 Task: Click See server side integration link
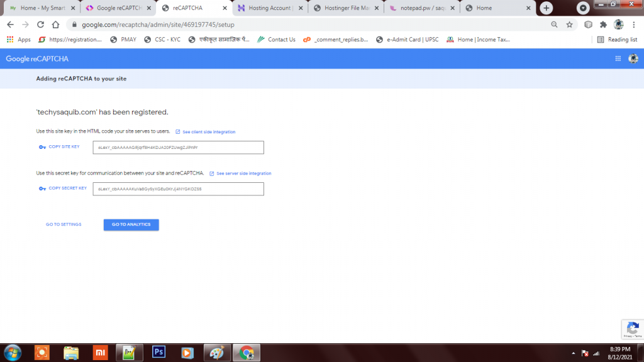(240, 173)
